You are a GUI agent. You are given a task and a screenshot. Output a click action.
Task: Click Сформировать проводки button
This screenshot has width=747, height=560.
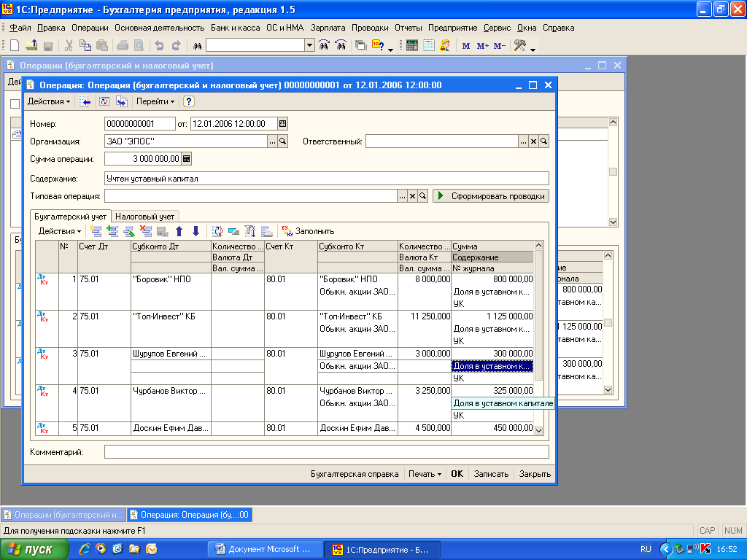coord(491,196)
